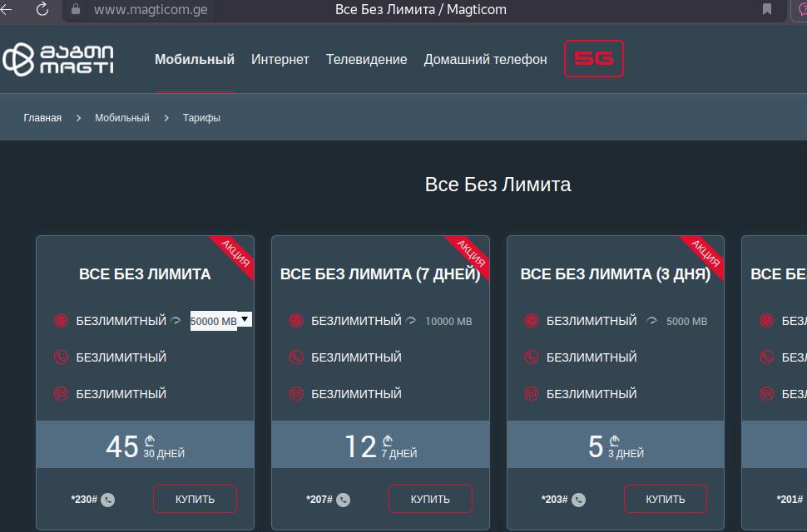Click internet icon in the 3 дня card
Screen dimensions: 807x532
point(531,321)
